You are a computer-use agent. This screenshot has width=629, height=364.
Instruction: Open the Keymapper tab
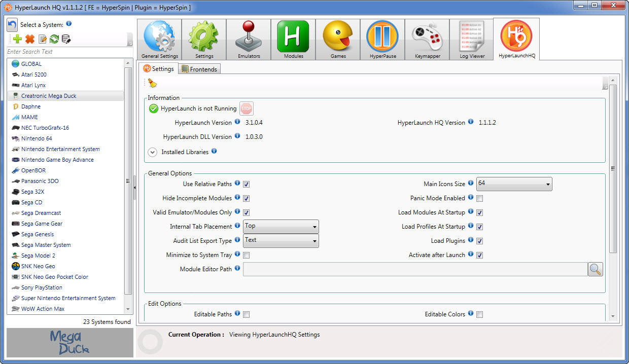[427, 40]
